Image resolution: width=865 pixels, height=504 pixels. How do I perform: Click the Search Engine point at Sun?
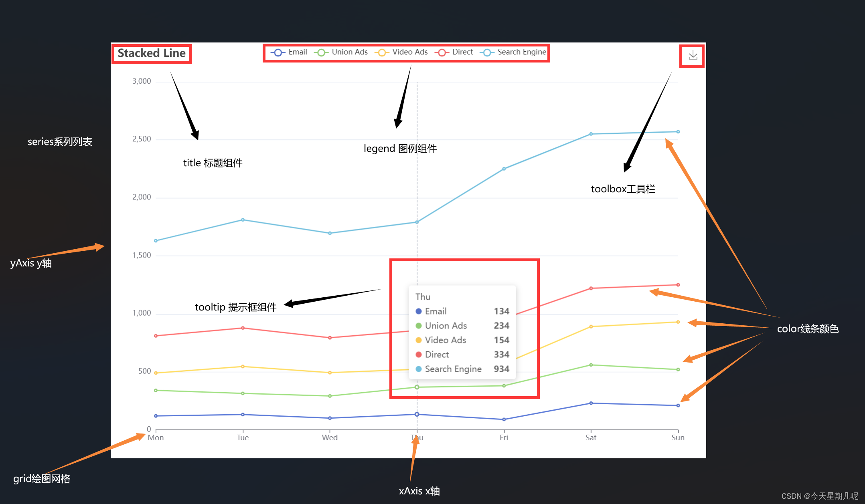678,132
